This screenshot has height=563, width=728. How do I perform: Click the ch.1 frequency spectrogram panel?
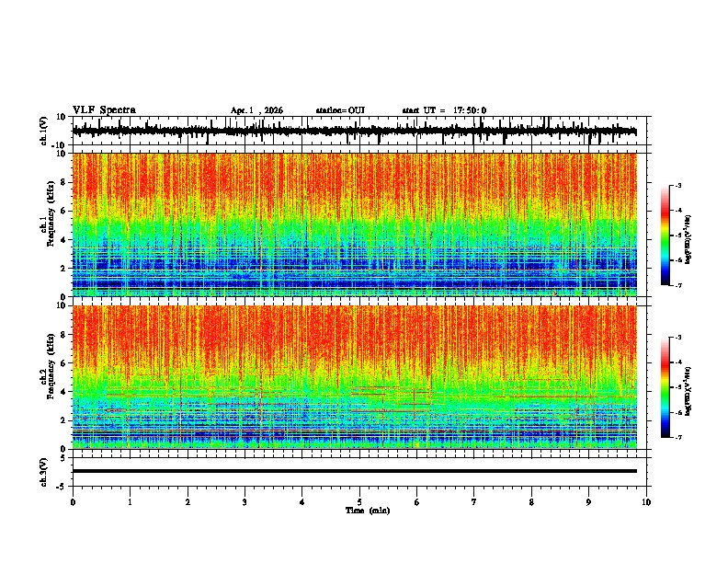(x=354, y=224)
